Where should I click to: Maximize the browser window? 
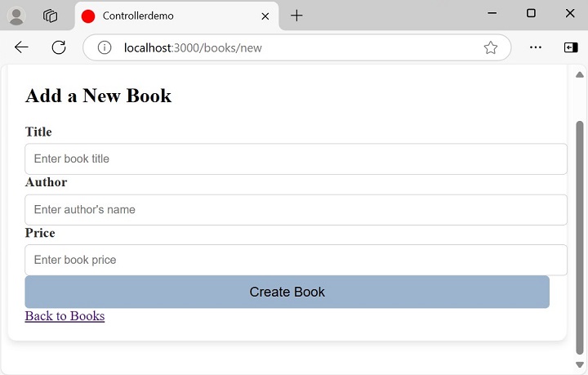(531, 13)
